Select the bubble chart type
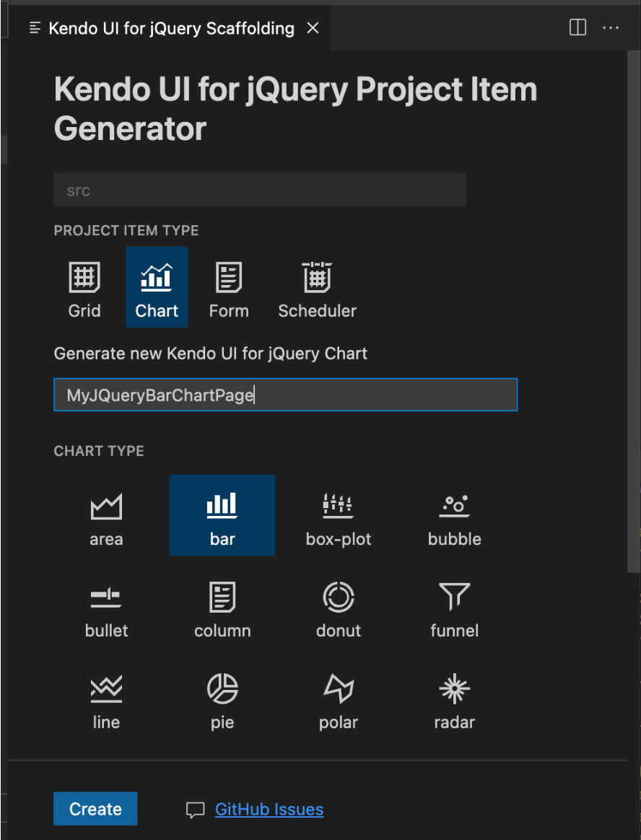641x840 pixels. (x=454, y=515)
